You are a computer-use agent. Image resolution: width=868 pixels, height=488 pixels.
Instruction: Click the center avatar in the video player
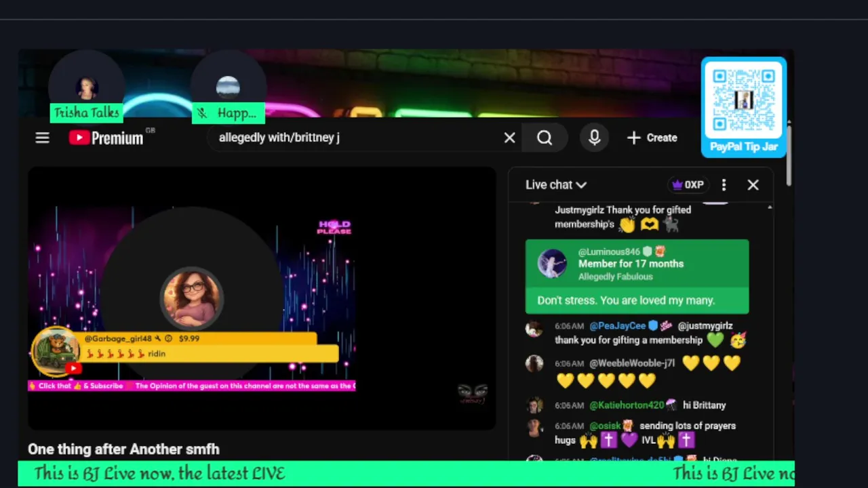192,298
